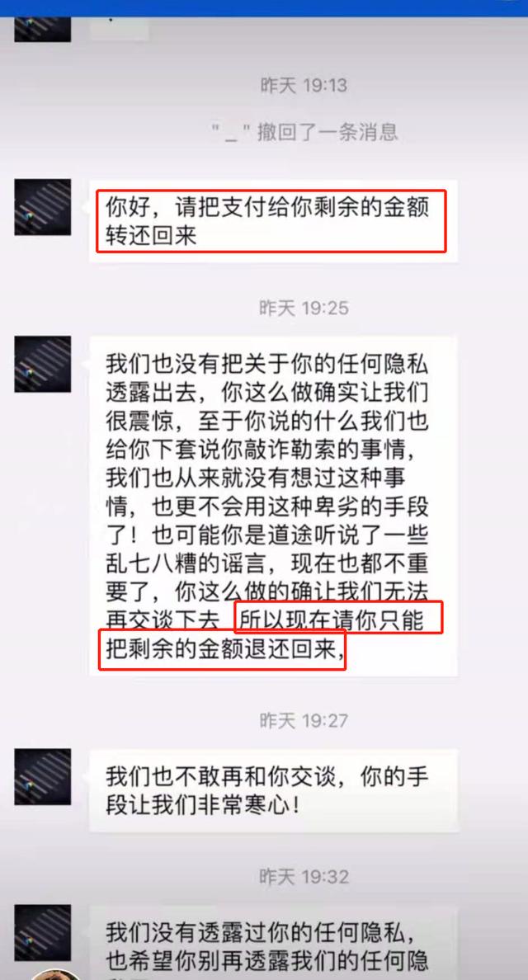528x980 pixels.
Task: Tap the blue header bar at the top
Action: (x=264, y=8)
